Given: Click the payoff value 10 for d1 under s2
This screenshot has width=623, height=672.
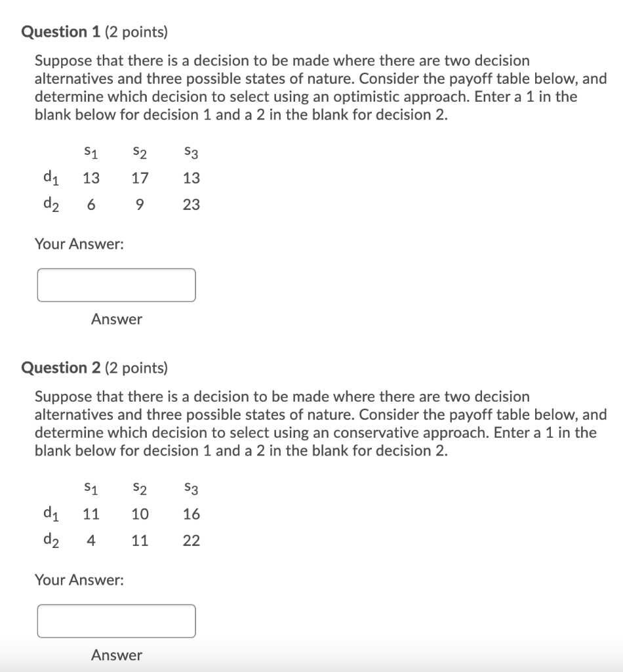Looking at the screenshot, I should (x=139, y=514).
